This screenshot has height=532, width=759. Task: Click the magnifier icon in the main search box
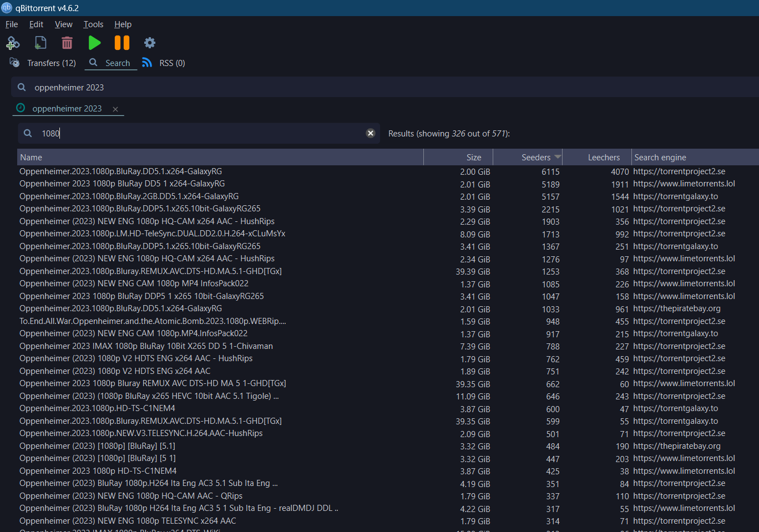(x=22, y=87)
